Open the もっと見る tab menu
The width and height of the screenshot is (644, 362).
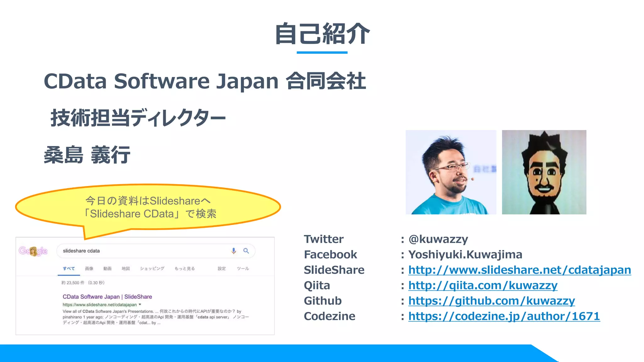185,269
